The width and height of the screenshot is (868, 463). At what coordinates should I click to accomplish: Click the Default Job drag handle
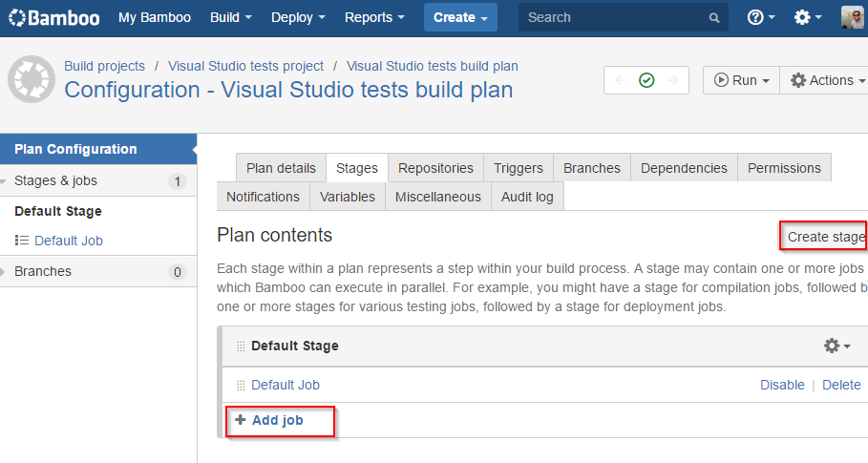241,385
